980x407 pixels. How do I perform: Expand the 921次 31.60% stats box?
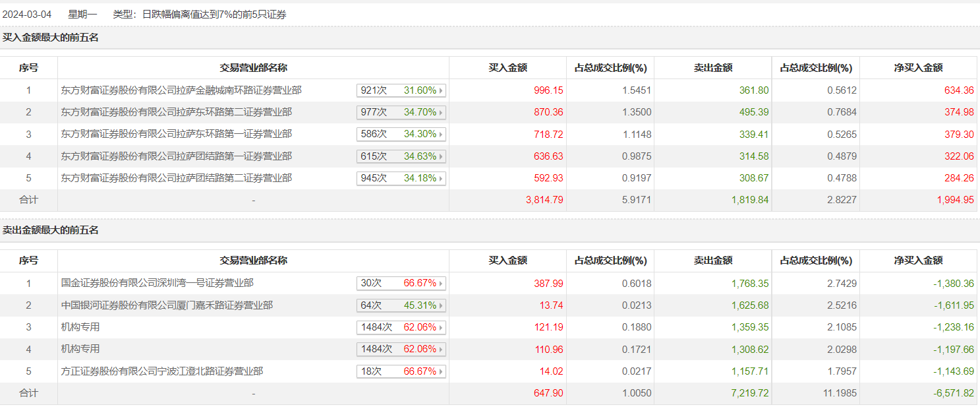pyautogui.click(x=401, y=90)
